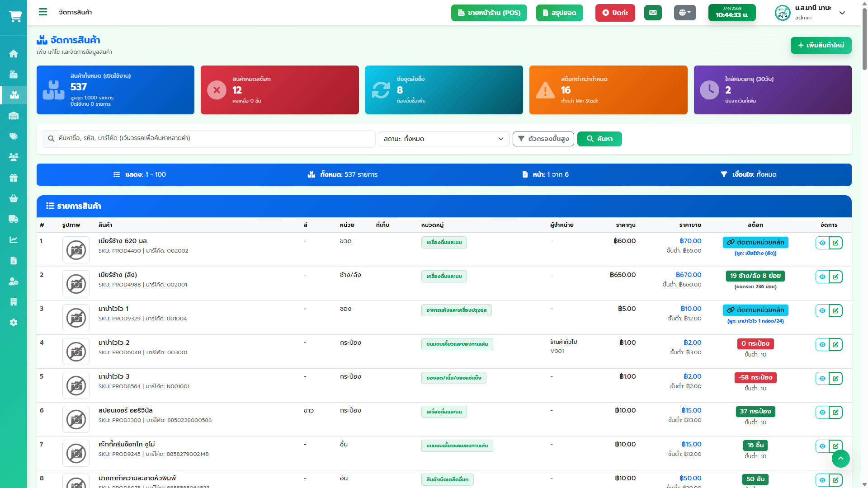The height and width of the screenshot is (488, 868).
Task: Open the home icon in sidebar
Action: [14, 54]
